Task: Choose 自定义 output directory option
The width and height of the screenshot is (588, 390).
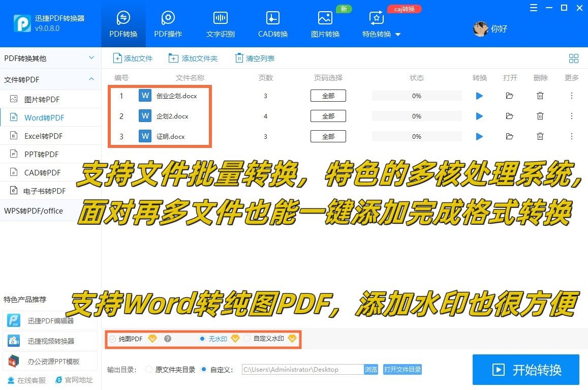Action: tap(204, 369)
